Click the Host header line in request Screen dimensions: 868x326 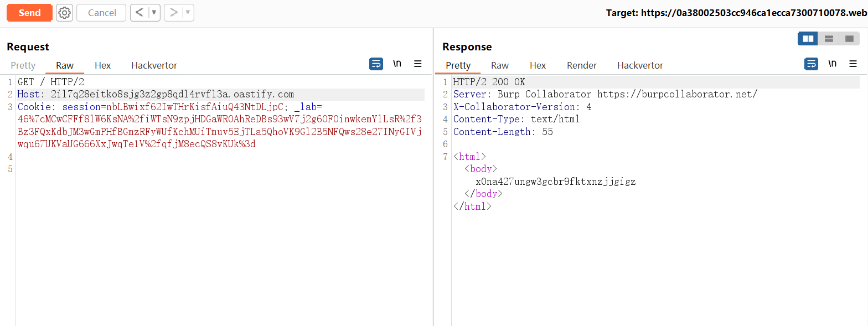[x=156, y=94]
